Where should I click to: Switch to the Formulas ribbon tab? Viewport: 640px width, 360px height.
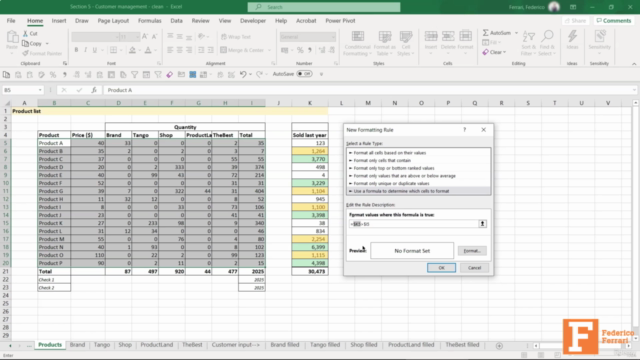pyautogui.click(x=149, y=20)
